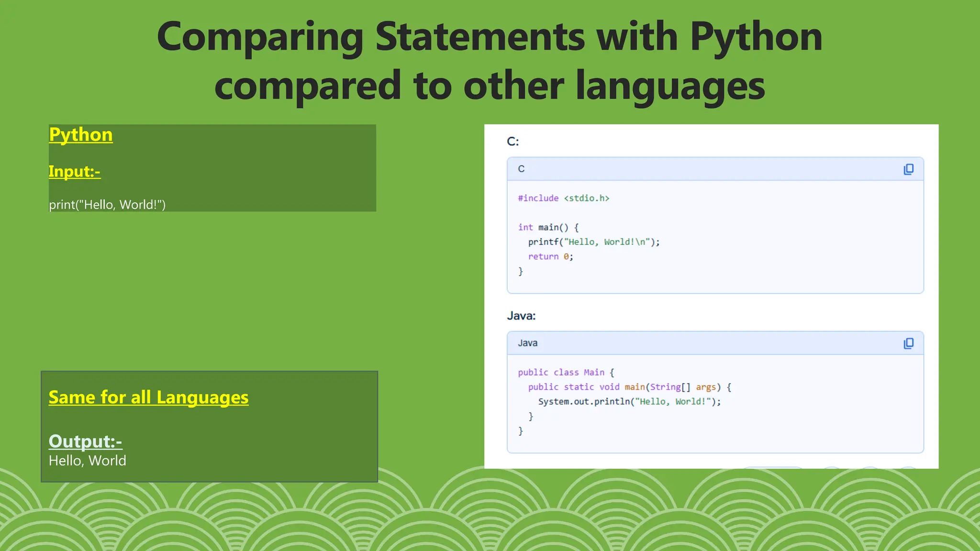
Task: Select the 'Hello, World' output text
Action: (x=88, y=461)
